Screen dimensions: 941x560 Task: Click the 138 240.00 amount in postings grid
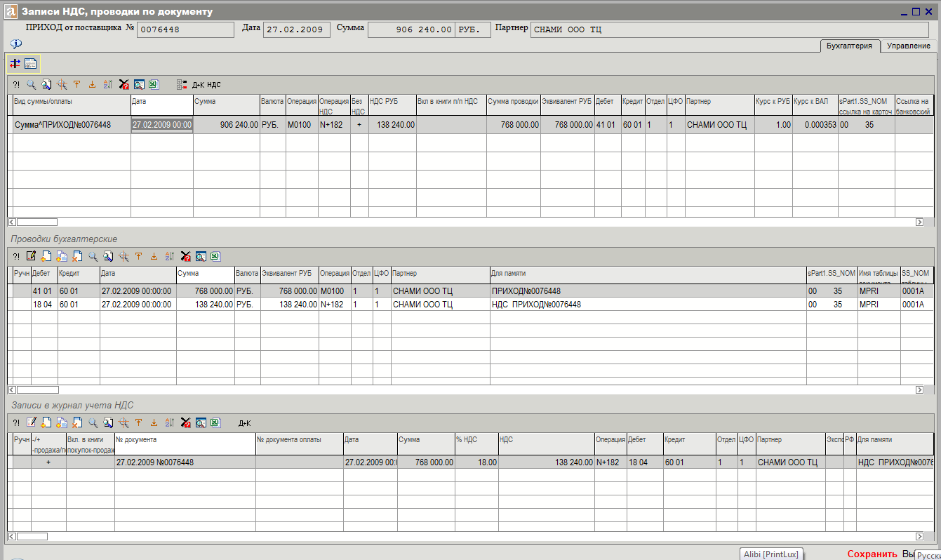tap(204, 305)
